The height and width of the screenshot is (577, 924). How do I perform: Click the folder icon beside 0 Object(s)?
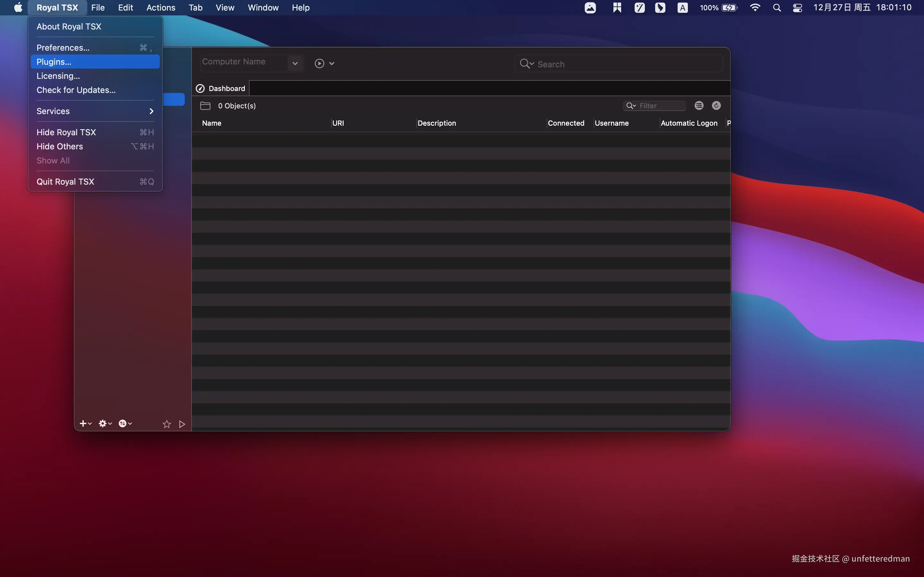[205, 106]
